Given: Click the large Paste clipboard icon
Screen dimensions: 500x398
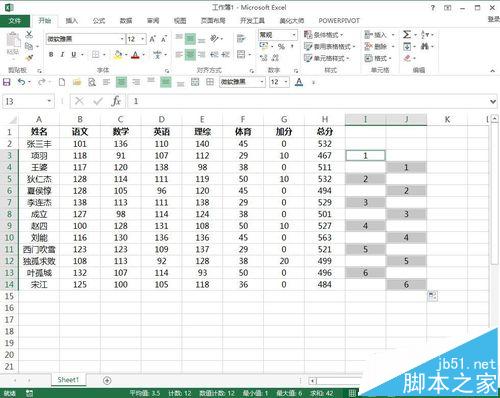Looking at the screenshot, I should tap(13, 40).
